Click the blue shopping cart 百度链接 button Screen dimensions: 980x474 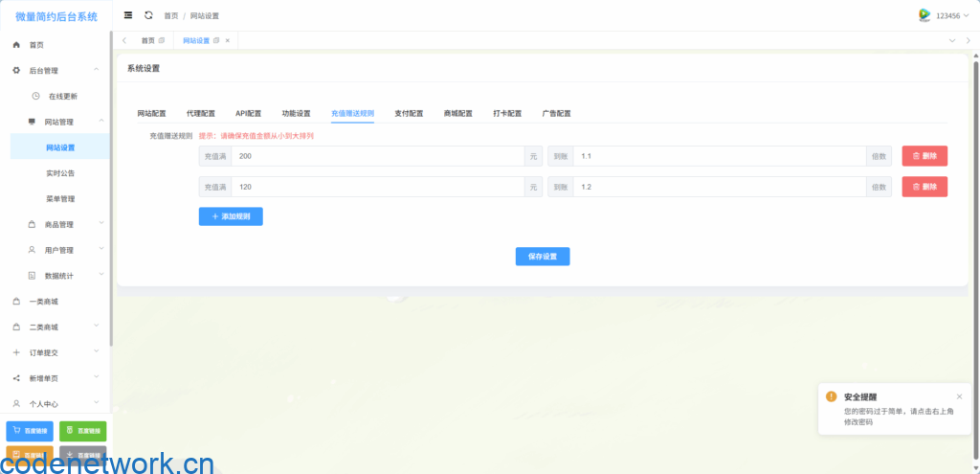tap(30, 431)
